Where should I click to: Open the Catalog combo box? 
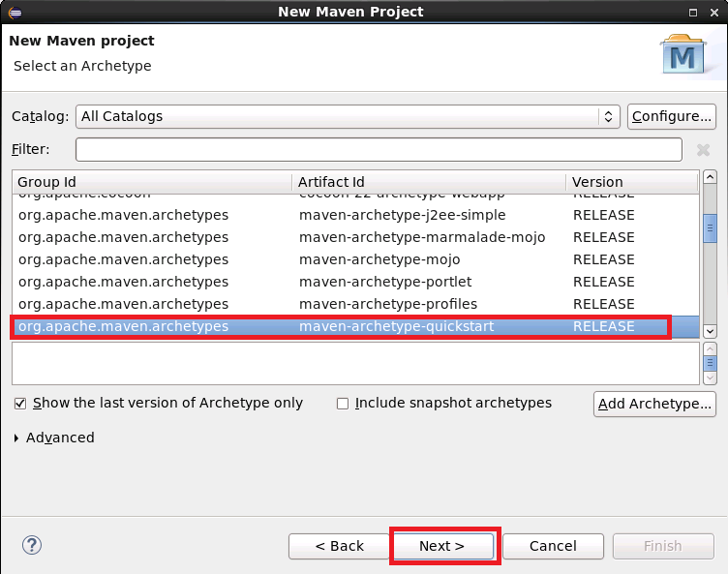pos(348,116)
